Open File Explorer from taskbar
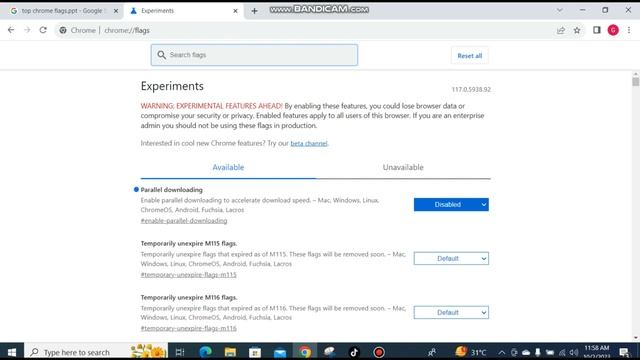This screenshot has height=360, width=640. click(x=230, y=352)
